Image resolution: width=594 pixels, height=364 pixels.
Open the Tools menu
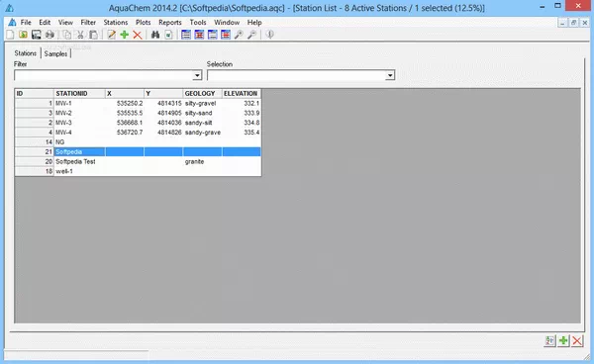click(198, 23)
